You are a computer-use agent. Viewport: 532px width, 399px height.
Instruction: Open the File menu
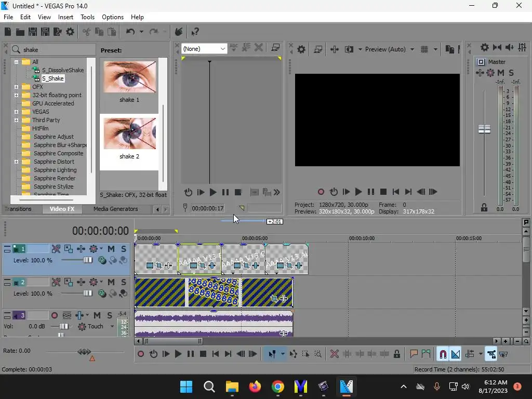pos(8,17)
